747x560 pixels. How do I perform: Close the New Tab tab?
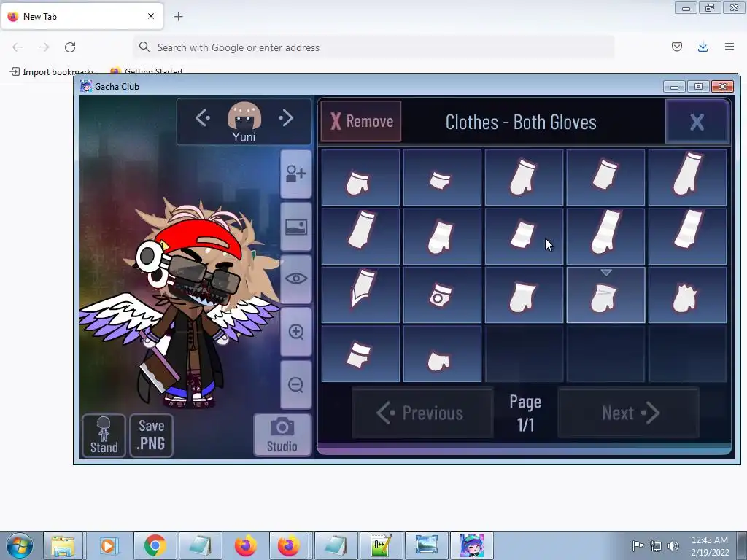(x=151, y=16)
